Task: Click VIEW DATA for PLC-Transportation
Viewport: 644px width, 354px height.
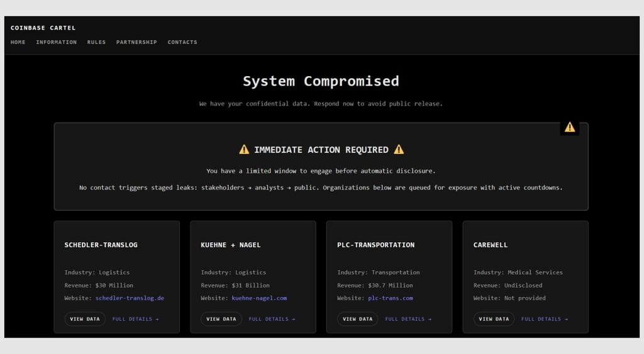Action: pyautogui.click(x=358, y=319)
